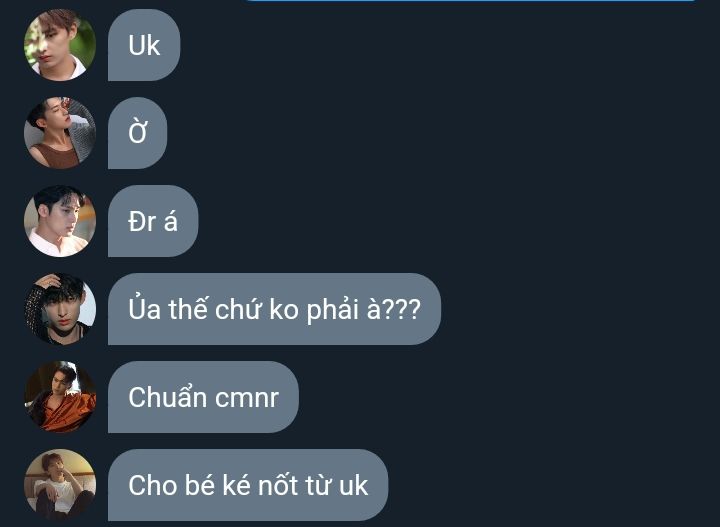The width and height of the screenshot is (720, 527).
Task: Select the 'Uk' message bubble
Action: pyautogui.click(x=144, y=45)
